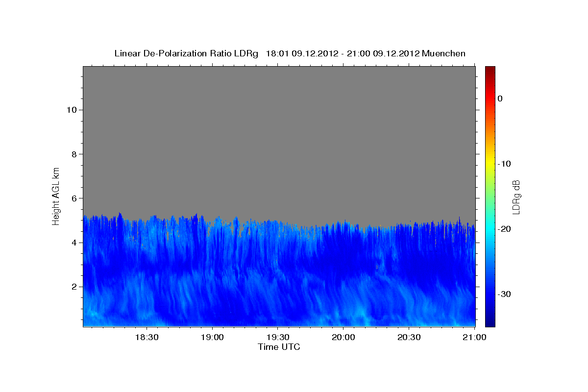Image resolution: width=588 pixels, height=392 pixels.
Task: Click the end time "21:00 09.12.2012" in the title
Action: (383, 53)
